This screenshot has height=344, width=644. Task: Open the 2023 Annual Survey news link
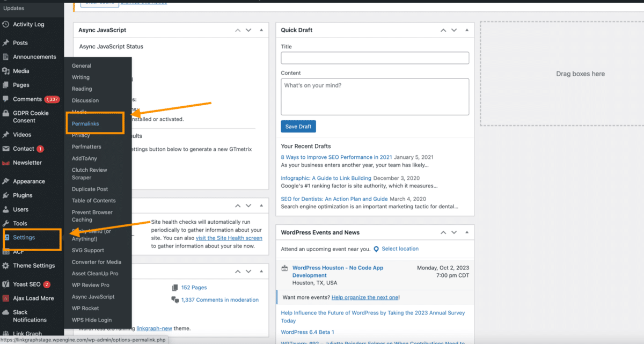click(x=373, y=317)
